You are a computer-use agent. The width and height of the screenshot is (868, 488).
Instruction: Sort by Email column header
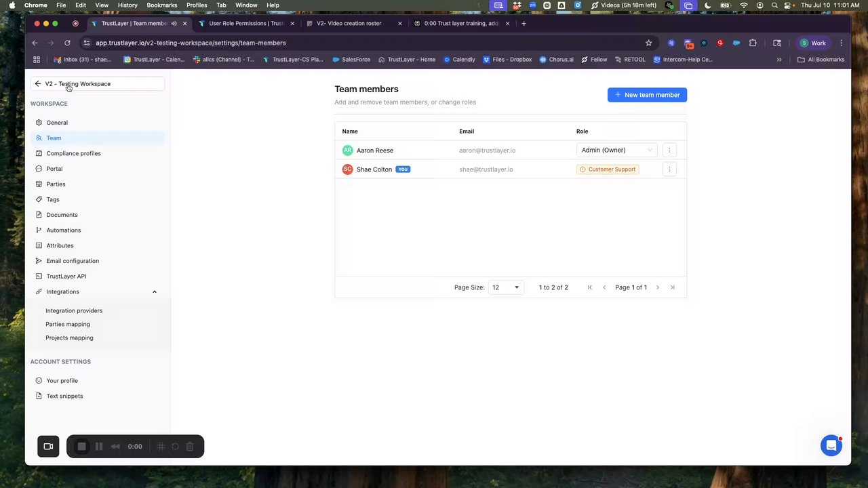click(x=467, y=131)
